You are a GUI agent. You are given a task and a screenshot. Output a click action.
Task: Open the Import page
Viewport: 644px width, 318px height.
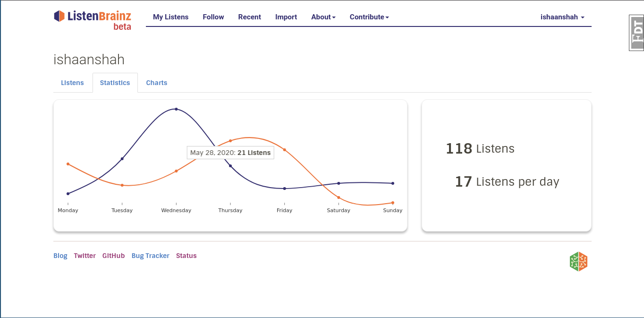pyautogui.click(x=286, y=17)
